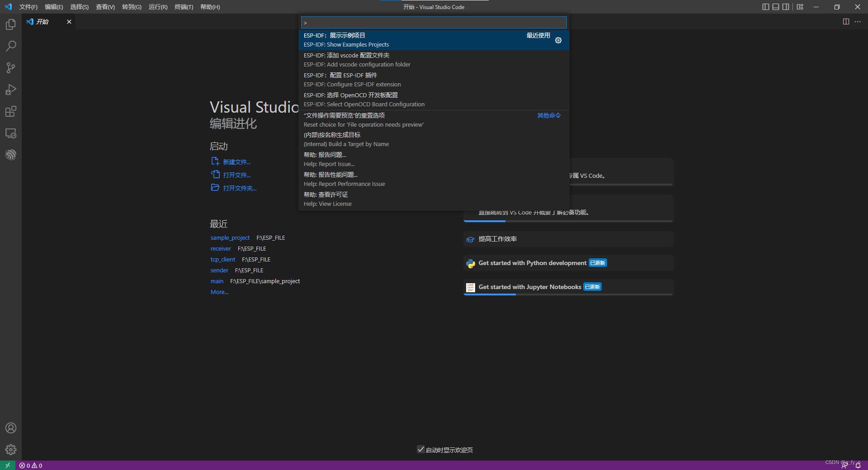868x470 pixels.
Task: Run Help: Report Performance Issue command
Action: 434,179
